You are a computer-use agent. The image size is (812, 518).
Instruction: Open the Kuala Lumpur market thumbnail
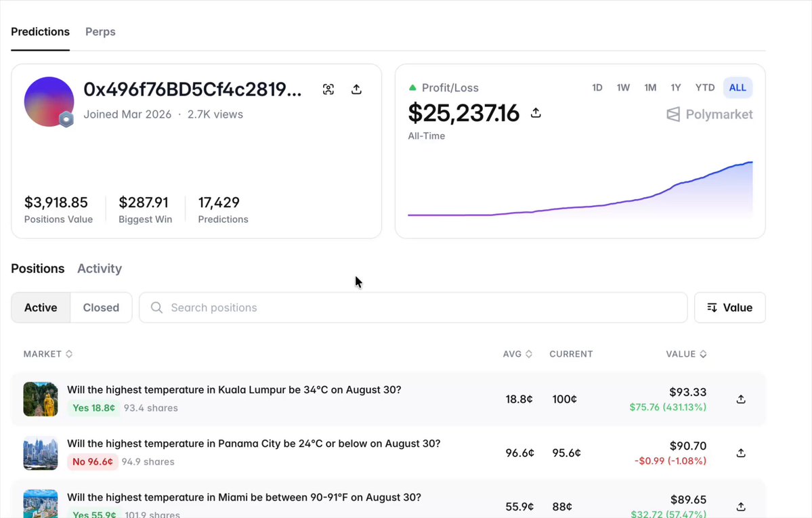pos(41,399)
